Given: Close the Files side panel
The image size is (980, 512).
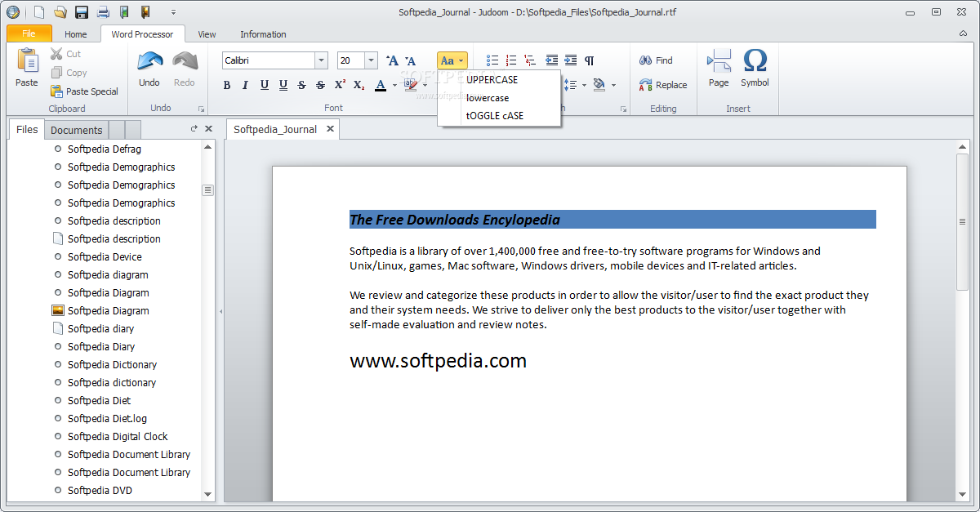Looking at the screenshot, I should [x=208, y=129].
